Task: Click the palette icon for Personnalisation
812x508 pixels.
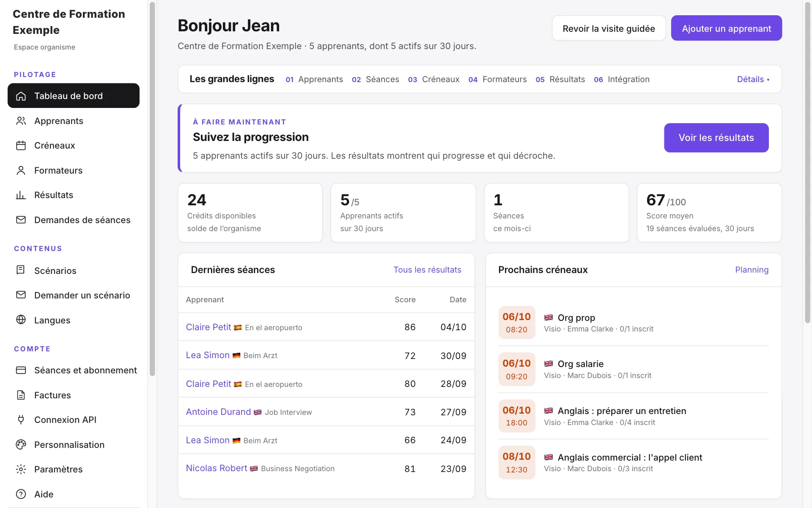Action: pyautogui.click(x=21, y=444)
